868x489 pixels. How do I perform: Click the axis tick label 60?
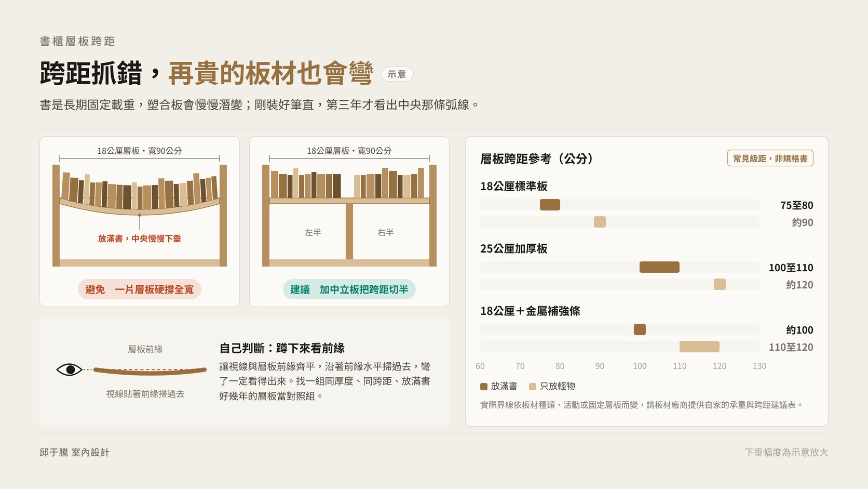click(480, 366)
